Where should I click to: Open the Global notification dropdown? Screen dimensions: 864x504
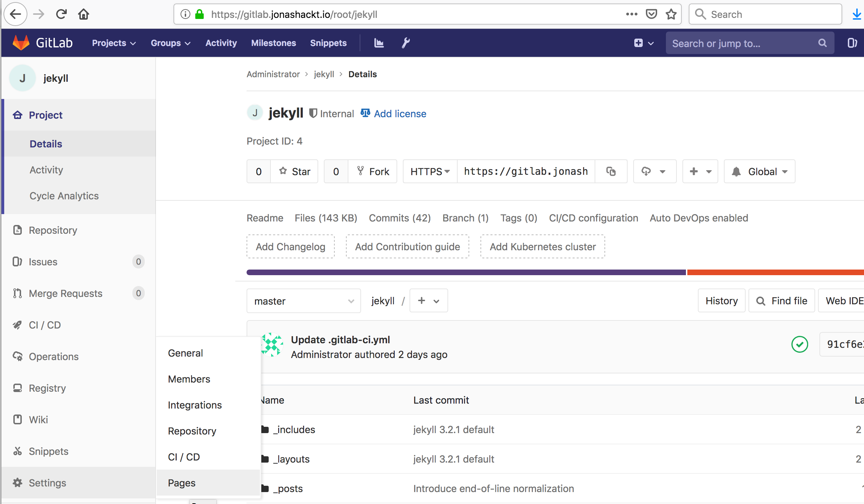759,171
